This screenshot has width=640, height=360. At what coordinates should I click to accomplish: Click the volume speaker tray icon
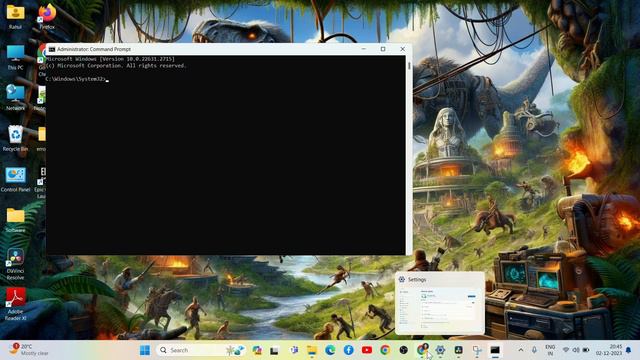click(x=576, y=350)
